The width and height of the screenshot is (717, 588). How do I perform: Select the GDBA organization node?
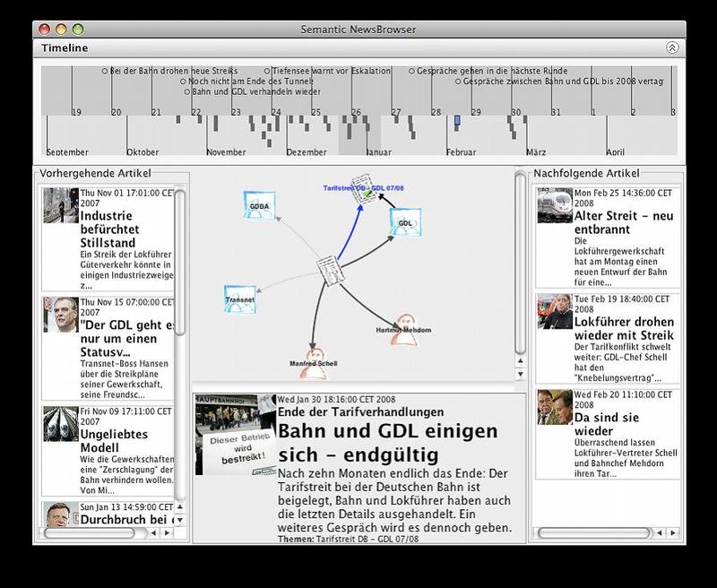[259, 206]
